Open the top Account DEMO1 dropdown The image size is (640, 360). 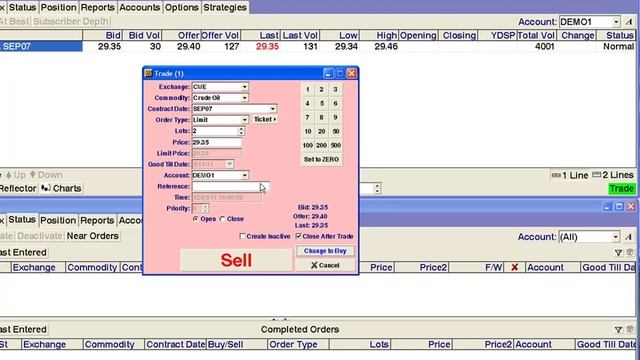(x=616, y=22)
